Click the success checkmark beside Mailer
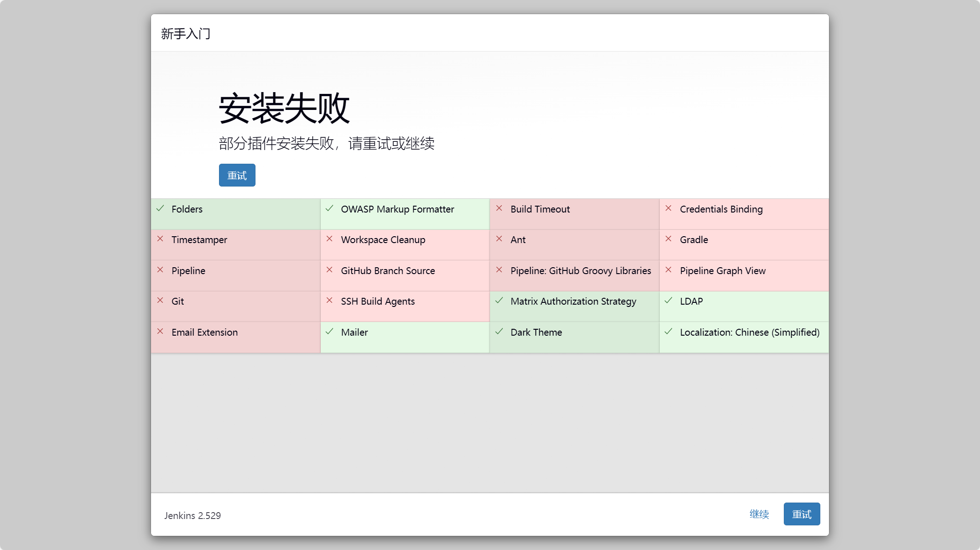 click(329, 332)
